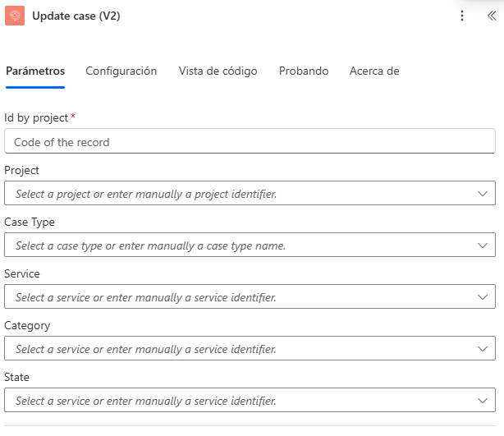Expand the Project dropdown arrow
The image size is (504, 436).
click(483, 194)
